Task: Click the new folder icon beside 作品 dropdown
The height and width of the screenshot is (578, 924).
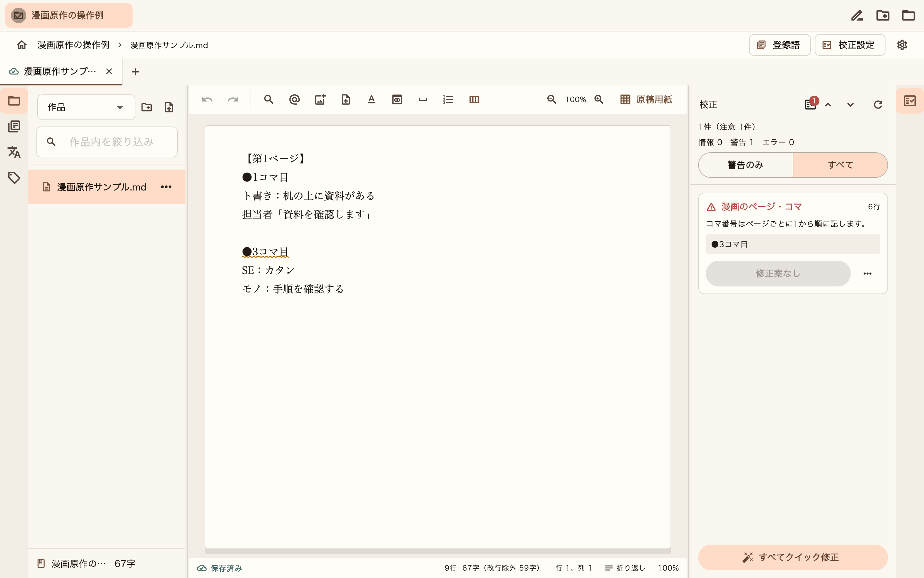Action: click(147, 107)
